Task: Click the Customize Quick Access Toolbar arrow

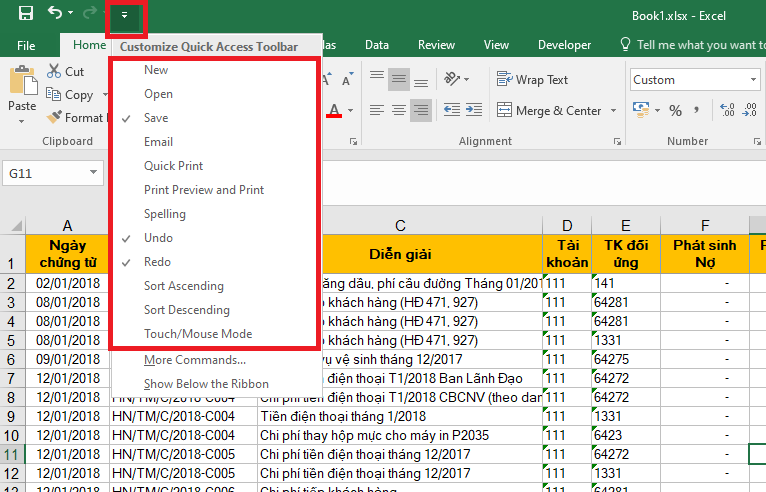Action: point(124,16)
